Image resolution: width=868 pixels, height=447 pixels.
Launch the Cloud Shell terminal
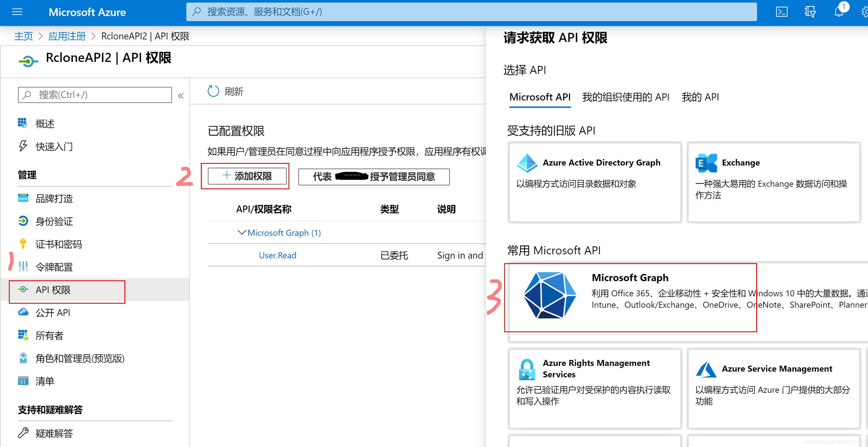point(782,12)
